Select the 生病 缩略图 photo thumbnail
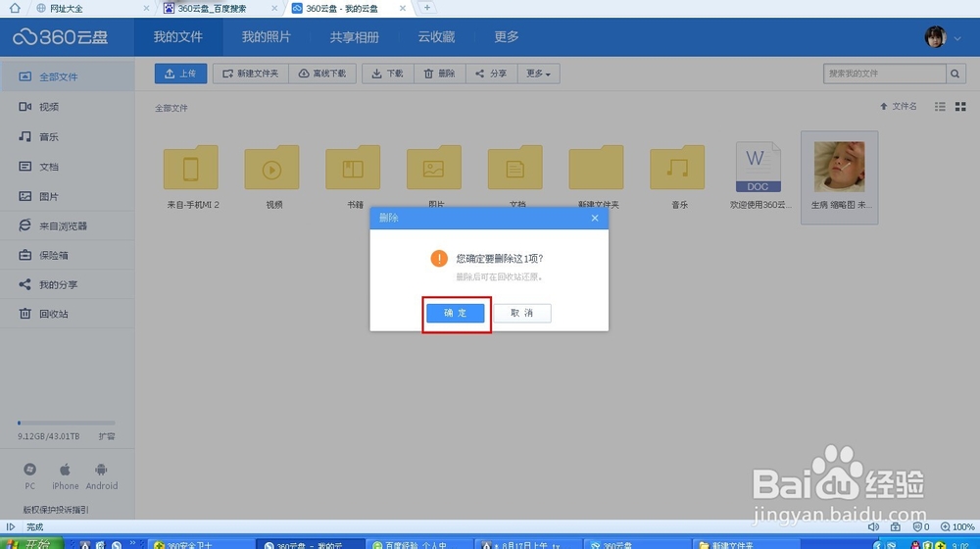The image size is (980, 549). tap(840, 167)
